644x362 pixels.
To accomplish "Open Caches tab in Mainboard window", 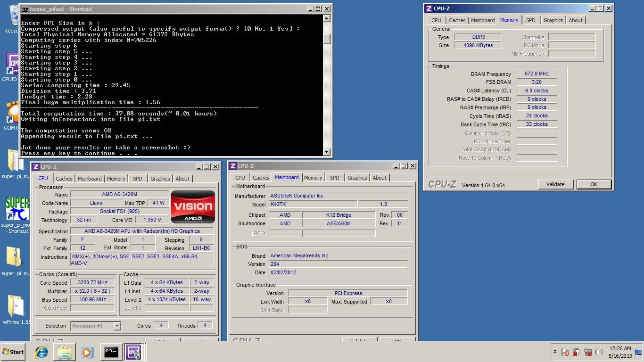I will click(261, 178).
